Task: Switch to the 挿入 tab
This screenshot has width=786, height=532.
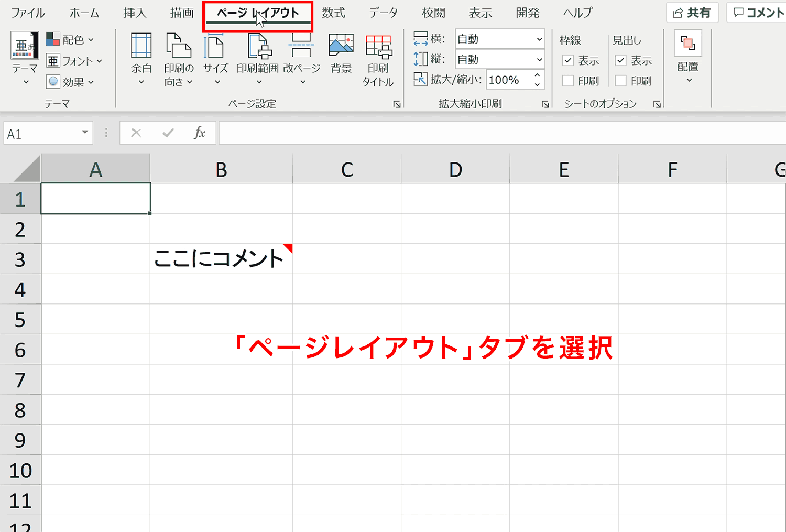Action: 135,13
